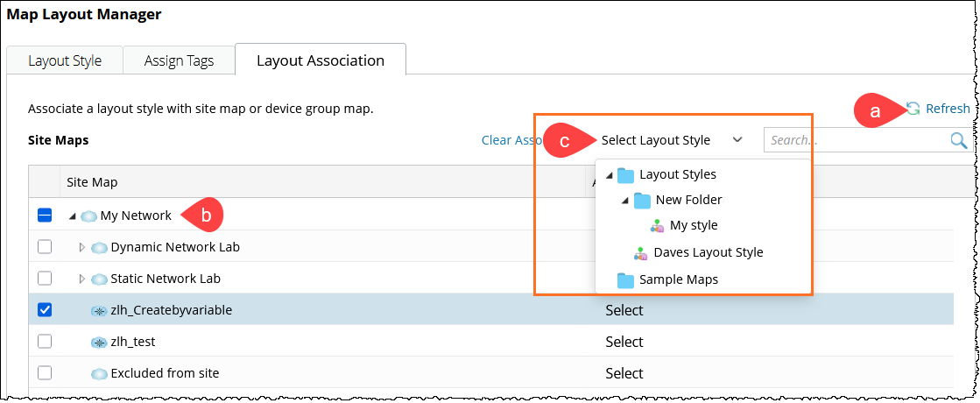980x403 pixels.
Task: Click the Daves Layout Style icon
Action: 641,253
